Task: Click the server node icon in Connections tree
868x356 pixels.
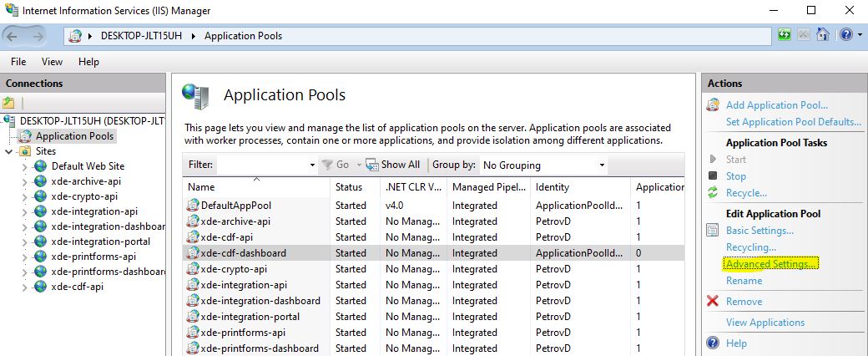Action: tap(9, 120)
